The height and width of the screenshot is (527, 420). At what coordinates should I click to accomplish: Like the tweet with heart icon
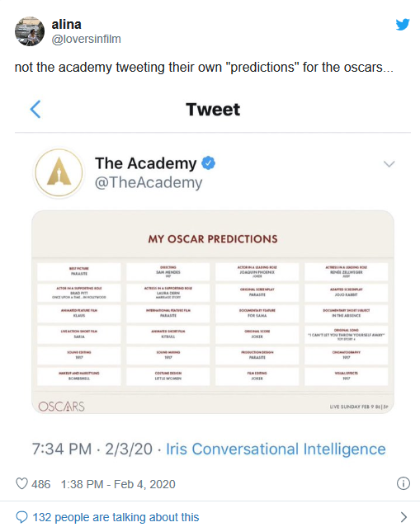click(21, 483)
